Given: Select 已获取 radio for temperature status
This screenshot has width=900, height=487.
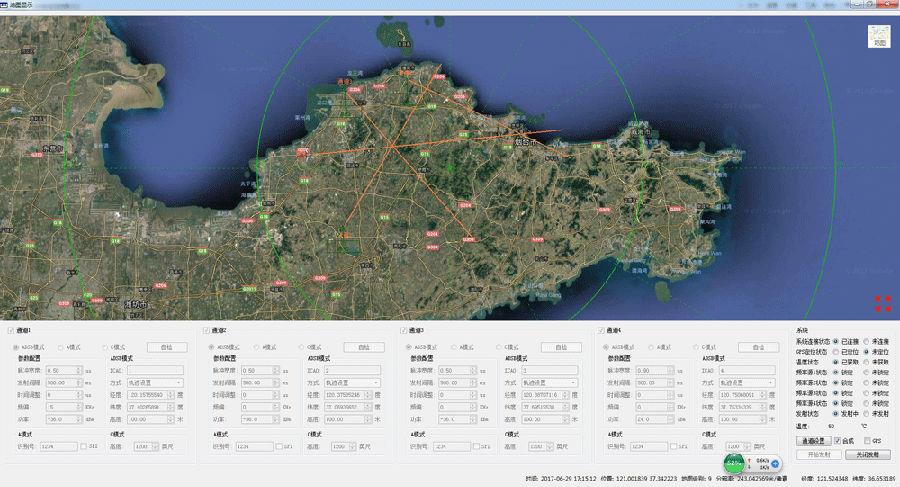Looking at the screenshot, I should tap(836, 362).
